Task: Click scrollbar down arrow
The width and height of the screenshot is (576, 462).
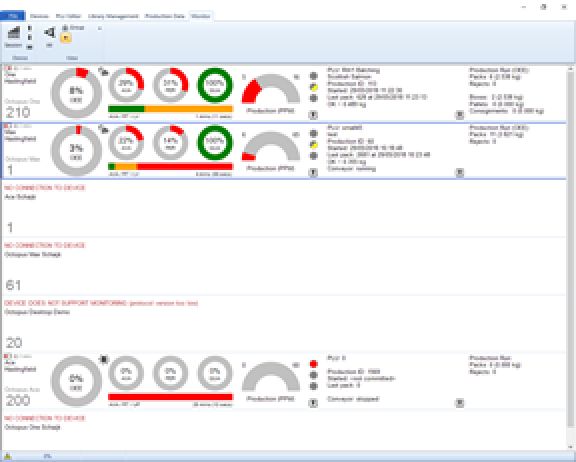Action: pyautogui.click(x=570, y=447)
